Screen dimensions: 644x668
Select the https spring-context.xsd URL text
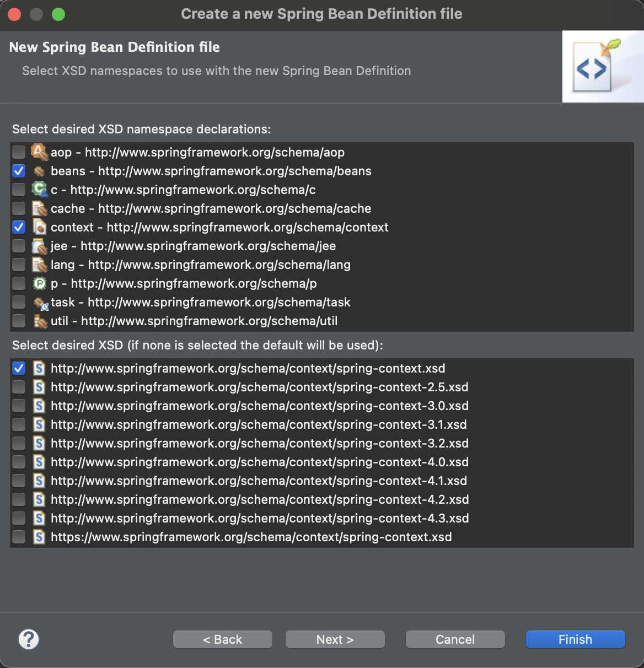[x=251, y=537]
